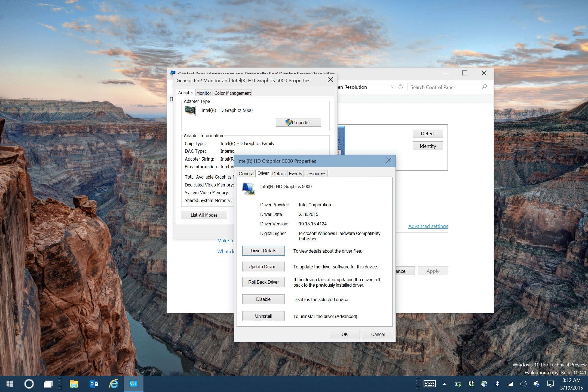588x392 pixels.
Task: Click the Details tab
Action: (x=279, y=174)
